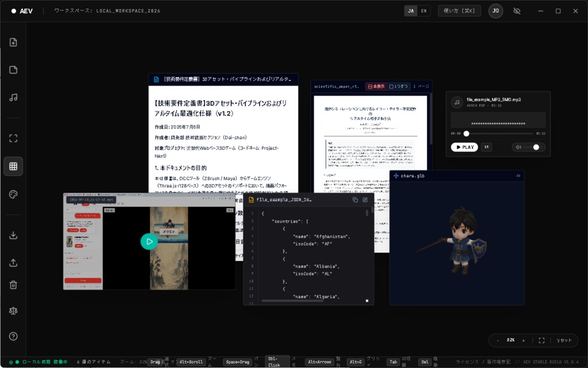Open the color palette theme icon
This screenshot has height=368, width=588.
(x=13, y=194)
